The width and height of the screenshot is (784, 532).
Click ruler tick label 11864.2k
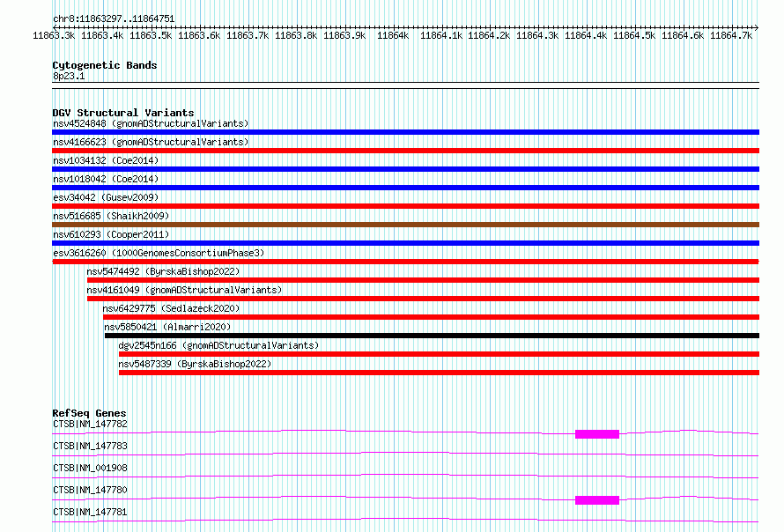[489, 35]
